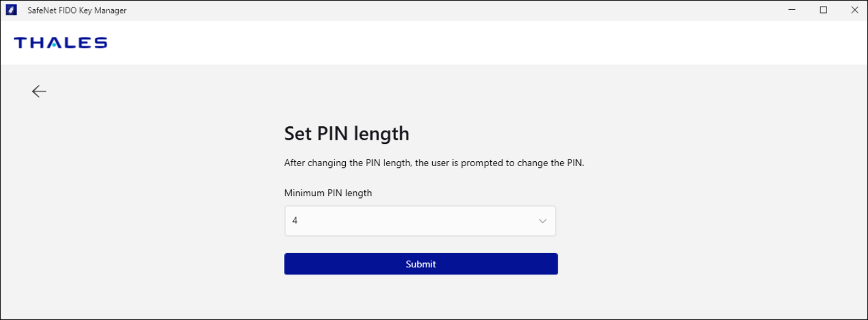This screenshot has width=868, height=320.
Task: Minimize the SafeNet FIDO Key Manager window
Action: point(791,10)
